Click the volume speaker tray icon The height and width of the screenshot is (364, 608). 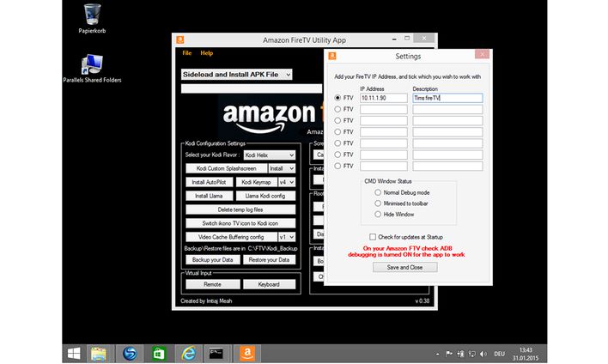pos(483,354)
